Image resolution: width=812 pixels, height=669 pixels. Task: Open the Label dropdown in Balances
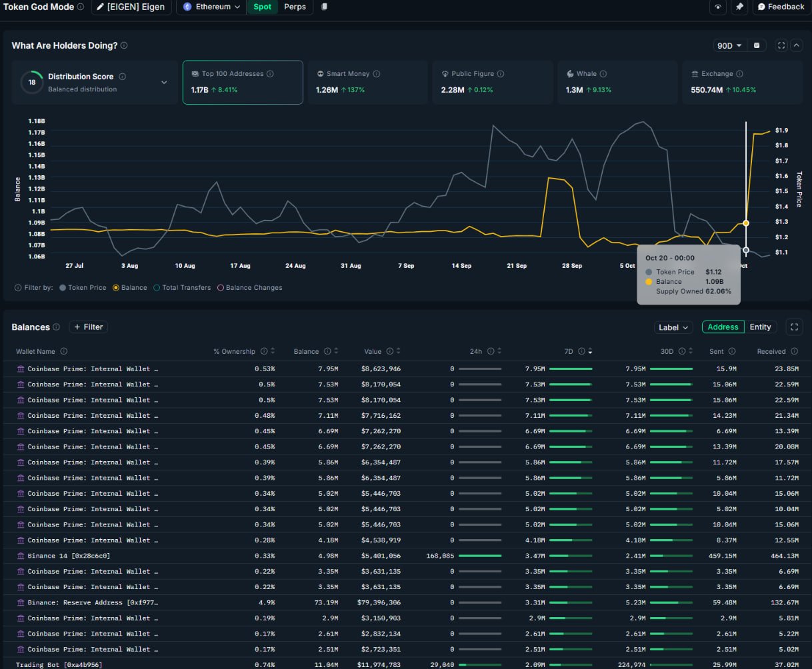point(673,327)
